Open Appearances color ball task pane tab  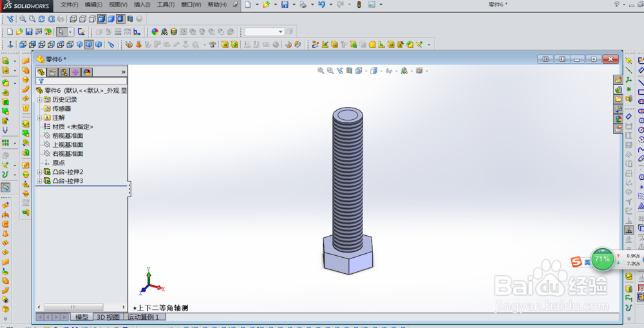pyautogui.click(x=618, y=119)
